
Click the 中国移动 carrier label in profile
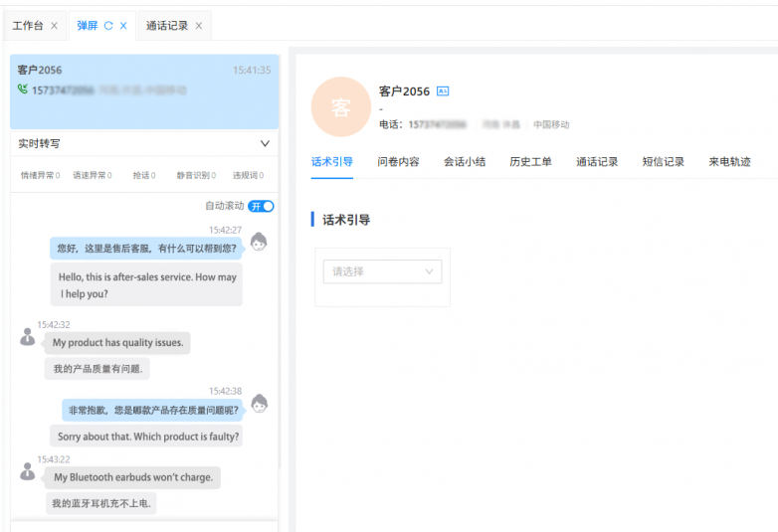(551, 124)
